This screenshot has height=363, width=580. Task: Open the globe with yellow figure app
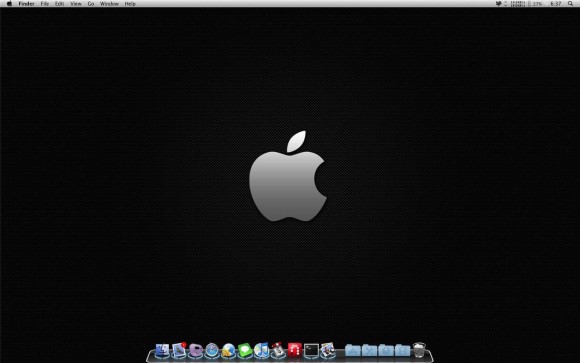pos(229,350)
